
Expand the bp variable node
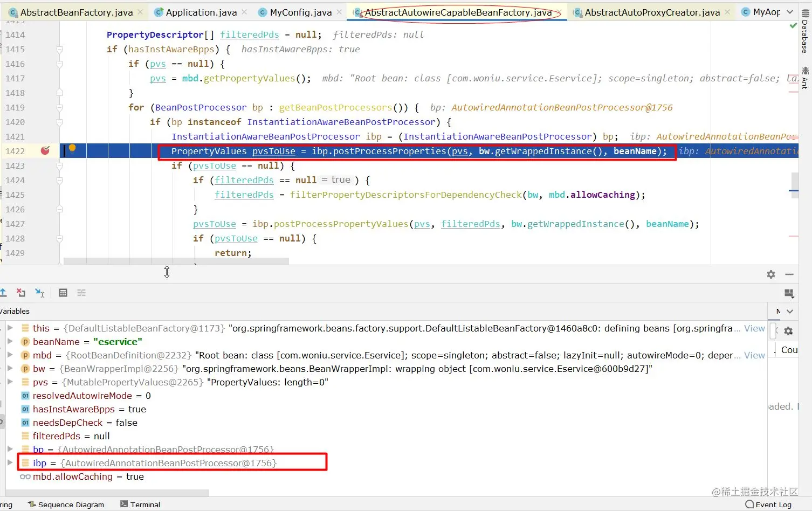10,449
